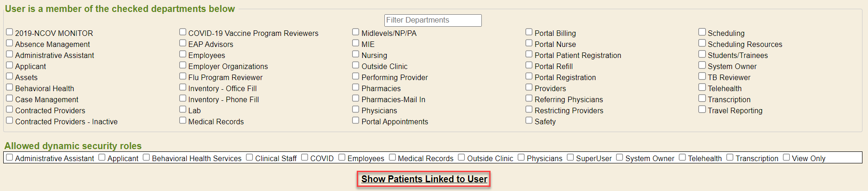This screenshot has height=191, width=868.
Task: Toggle the Clinical Staff role checkbox
Action: [249, 157]
